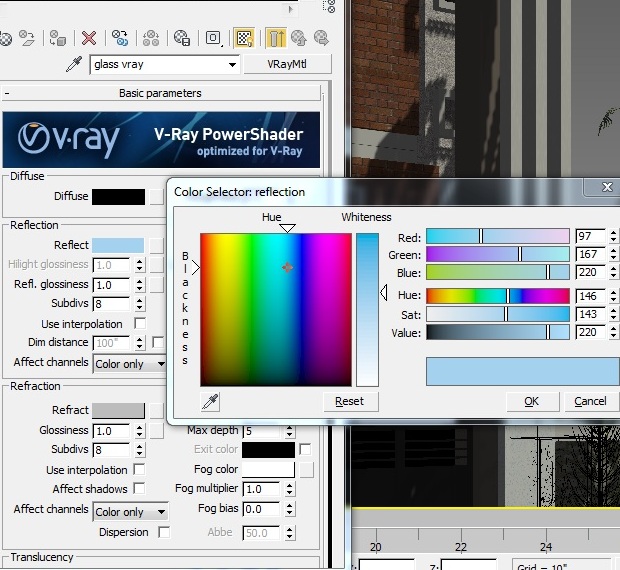Toggle Show Shaded Material in Viewport
Image resolution: width=620 pixels, height=570 pixels.
tap(244, 38)
